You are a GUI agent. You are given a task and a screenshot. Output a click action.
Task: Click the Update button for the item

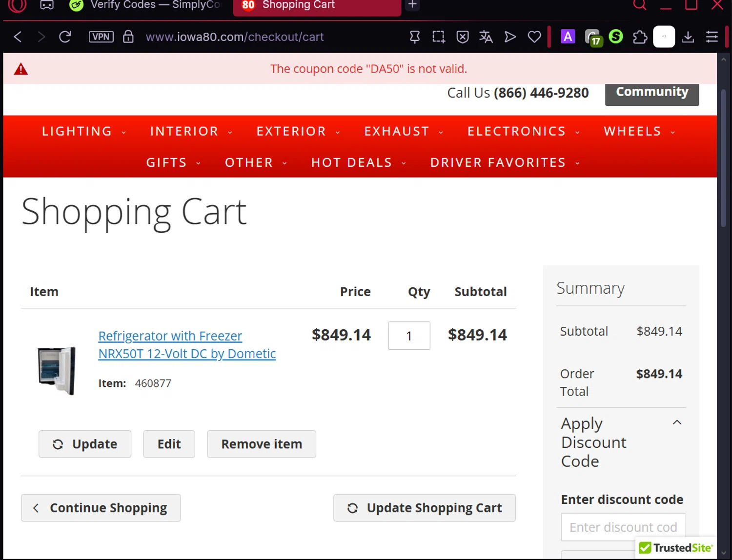tap(85, 444)
